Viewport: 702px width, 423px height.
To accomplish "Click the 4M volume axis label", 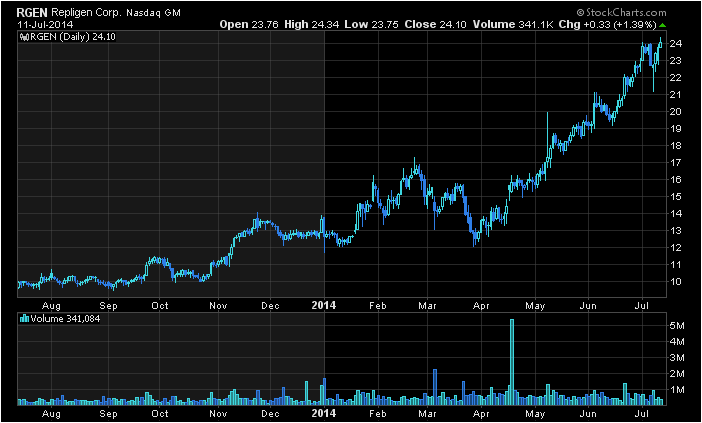I will coord(678,342).
